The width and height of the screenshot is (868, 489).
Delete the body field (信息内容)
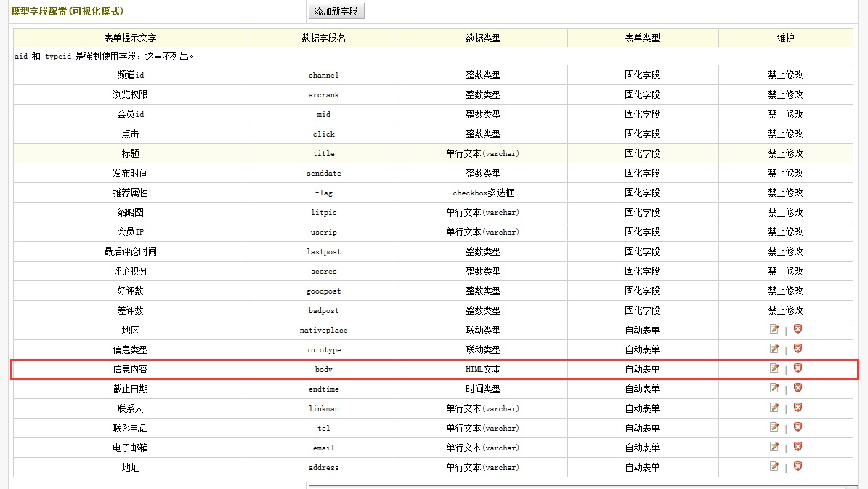[798, 368]
